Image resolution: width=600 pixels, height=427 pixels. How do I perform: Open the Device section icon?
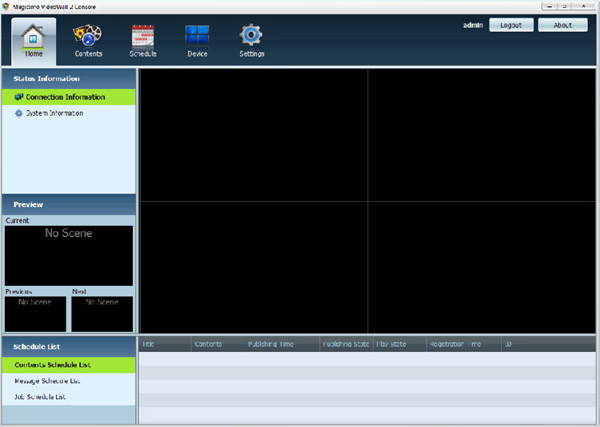[x=197, y=35]
